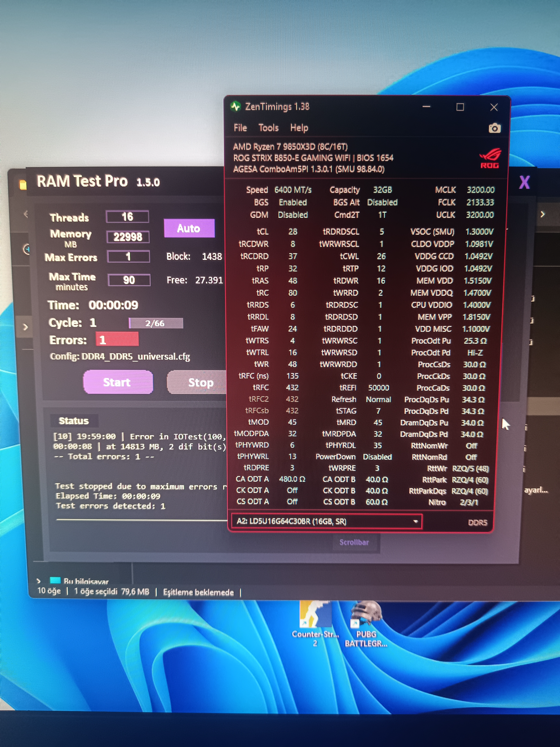Click the Memory MB input field

click(128, 237)
